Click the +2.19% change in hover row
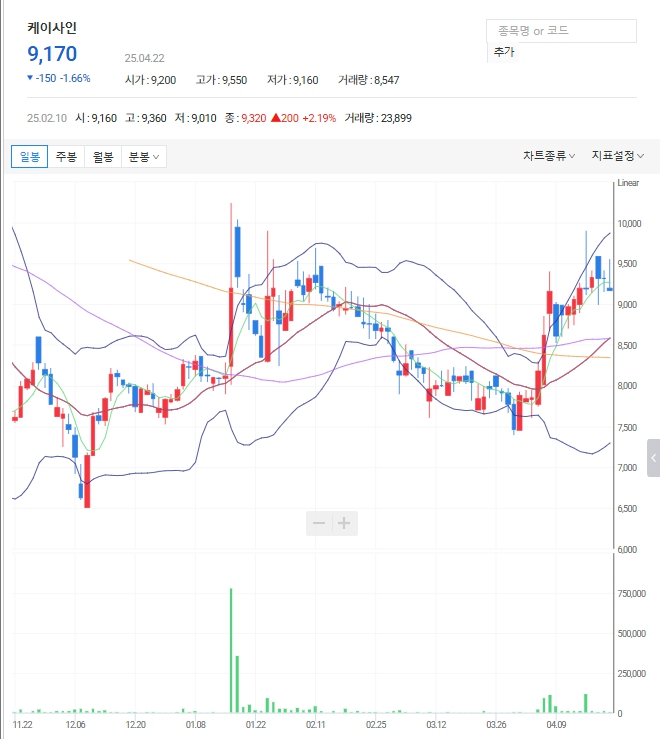Image resolution: width=665 pixels, height=739 pixels. pyautogui.click(x=319, y=118)
